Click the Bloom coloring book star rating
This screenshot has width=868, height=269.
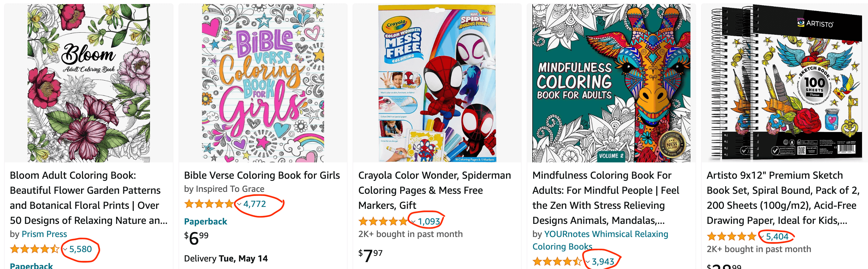[34, 250]
